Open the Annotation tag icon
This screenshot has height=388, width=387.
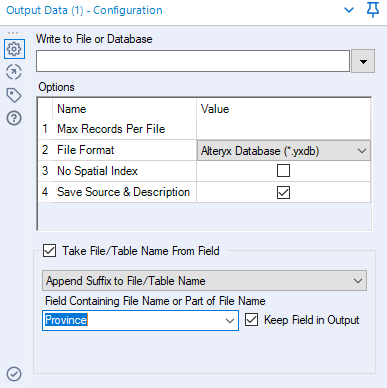click(x=14, y=95)
